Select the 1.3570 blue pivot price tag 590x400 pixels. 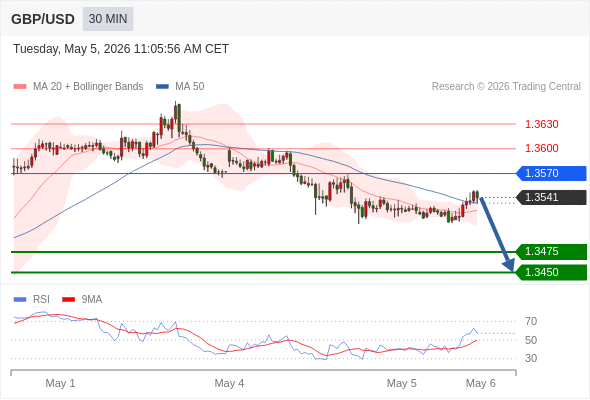[551, 173]
